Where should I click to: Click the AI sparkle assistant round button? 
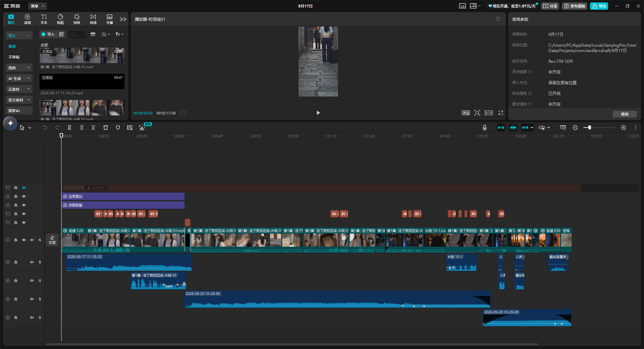[x=10, y=123]
